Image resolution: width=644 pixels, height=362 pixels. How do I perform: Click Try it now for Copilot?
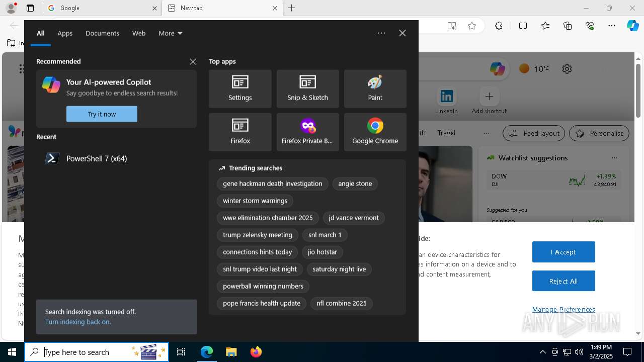click(102, 114)
